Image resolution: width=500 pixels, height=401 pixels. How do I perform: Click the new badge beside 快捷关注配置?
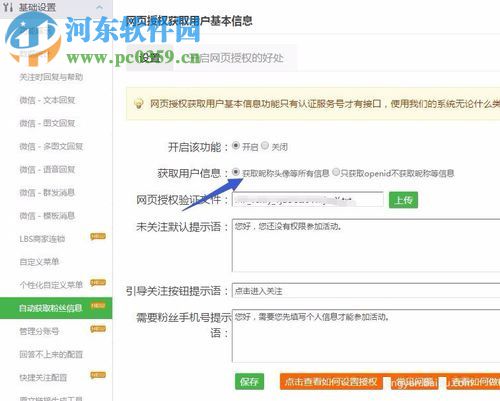(x=98, y=375)
